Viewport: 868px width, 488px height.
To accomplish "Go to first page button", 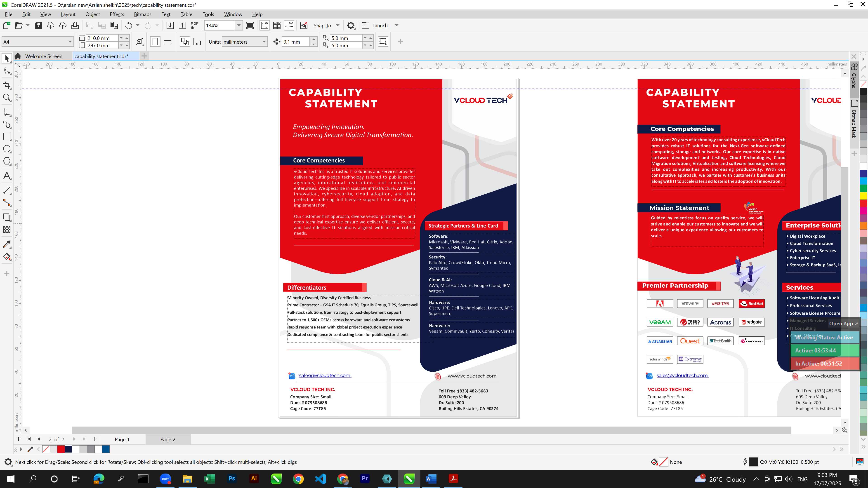I will click(29, 439).
